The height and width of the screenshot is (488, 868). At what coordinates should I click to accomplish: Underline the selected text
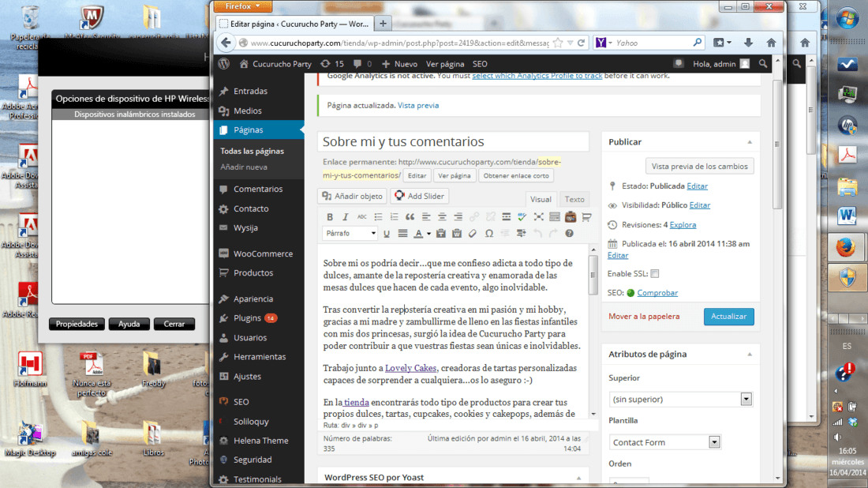[387, 234]
